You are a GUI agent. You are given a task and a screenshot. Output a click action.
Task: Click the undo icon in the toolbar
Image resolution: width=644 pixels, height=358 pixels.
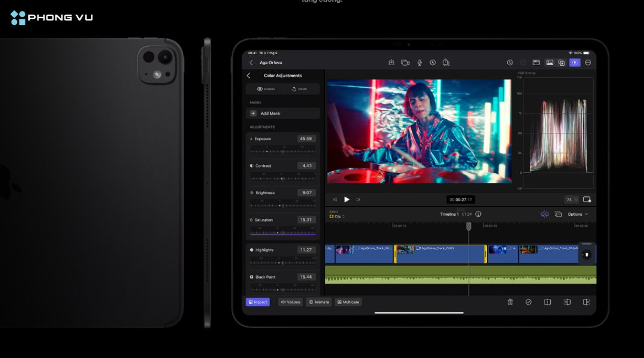tap(509, 62)
